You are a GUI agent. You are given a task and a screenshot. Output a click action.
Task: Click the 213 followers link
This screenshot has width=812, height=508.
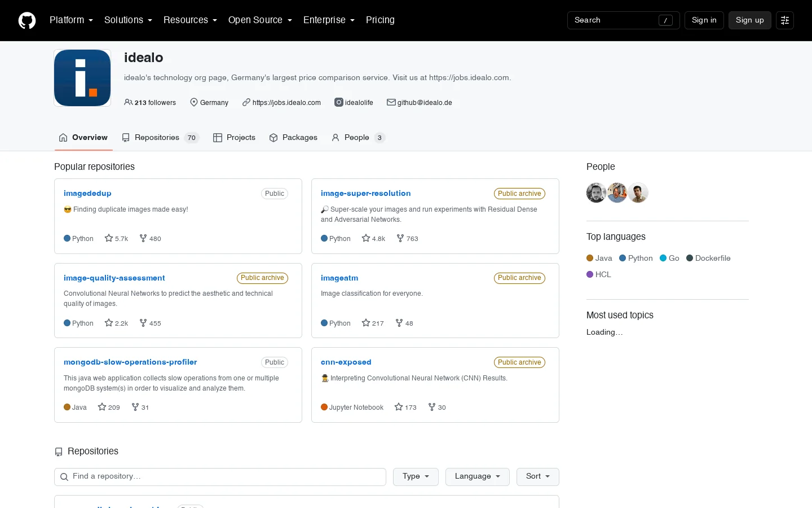150,103
